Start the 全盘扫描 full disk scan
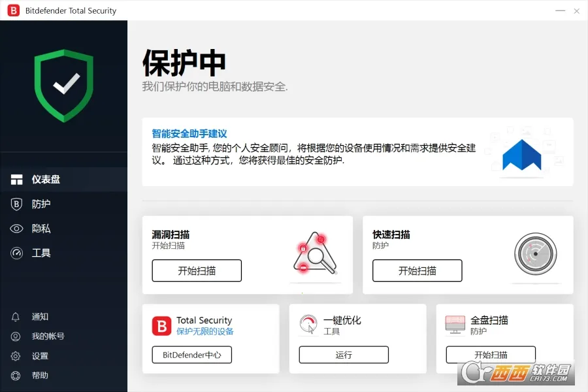 [491, 355]
